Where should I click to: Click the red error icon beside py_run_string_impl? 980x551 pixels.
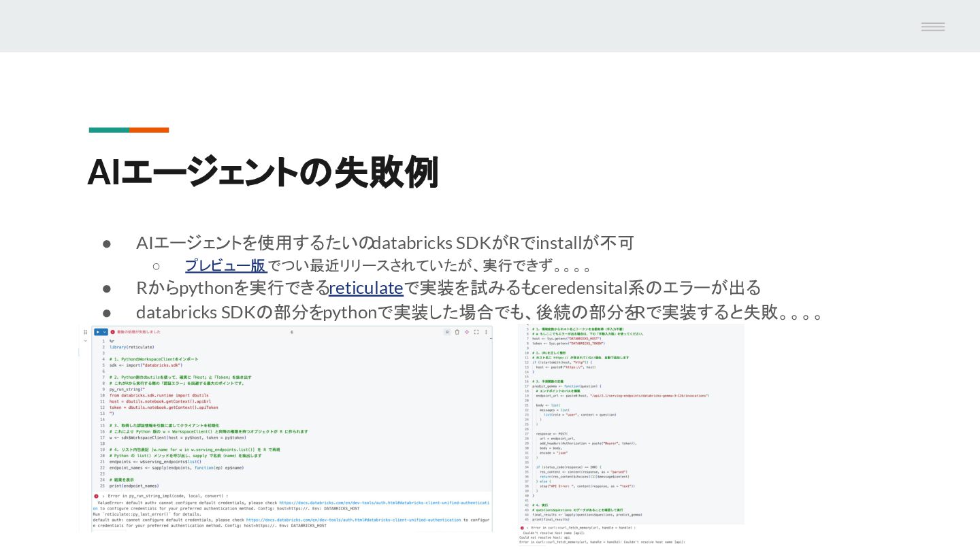point(96,497)
